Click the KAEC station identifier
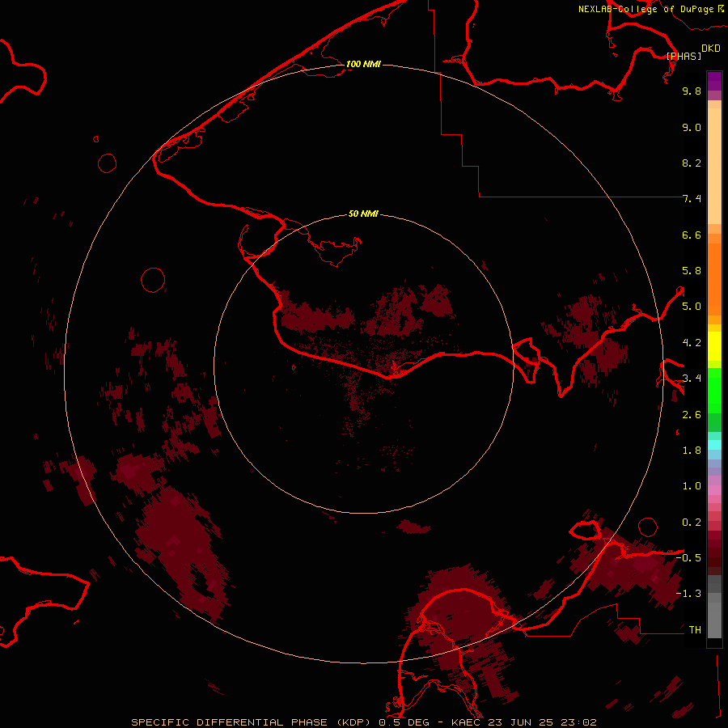 pyautogui.click(x=465, y=722)
